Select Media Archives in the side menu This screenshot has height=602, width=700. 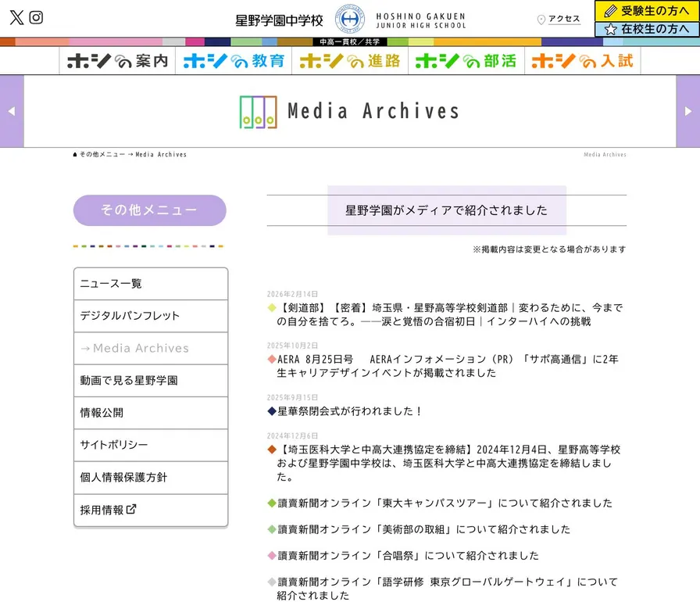click(x=151, y=349)
